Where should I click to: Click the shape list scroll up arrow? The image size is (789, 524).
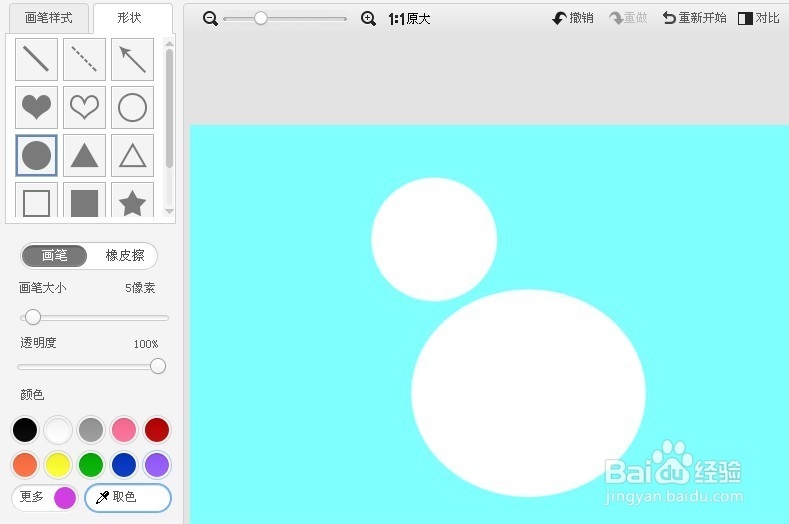169,44
